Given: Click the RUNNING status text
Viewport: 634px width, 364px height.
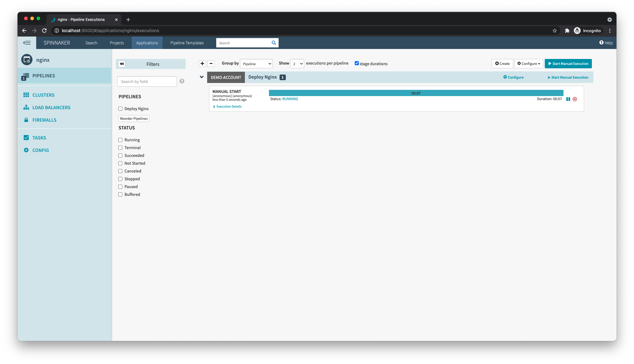Looking at the screenshot, I should [x=290, y=99].
